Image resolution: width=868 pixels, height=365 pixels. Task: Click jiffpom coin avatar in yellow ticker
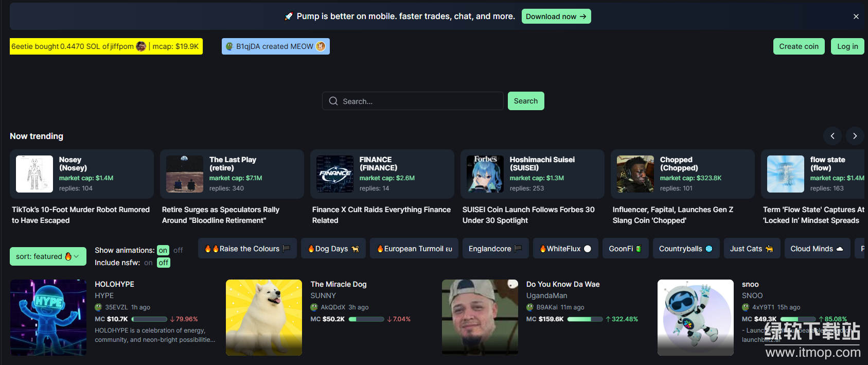click(141, 46)
